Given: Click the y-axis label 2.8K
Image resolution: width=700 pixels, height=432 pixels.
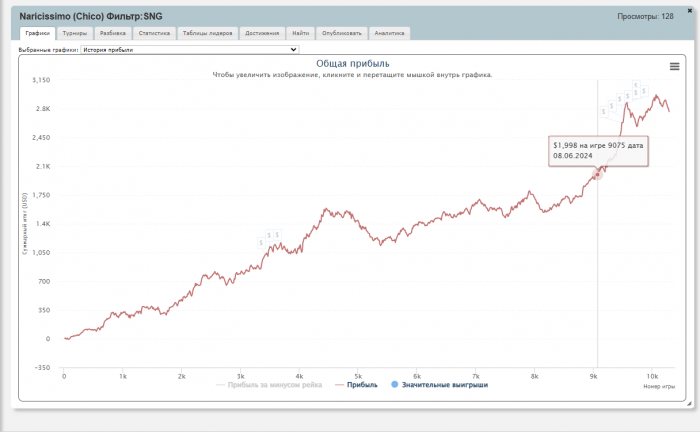Looking at the screenshot, I should coord(43,108).
